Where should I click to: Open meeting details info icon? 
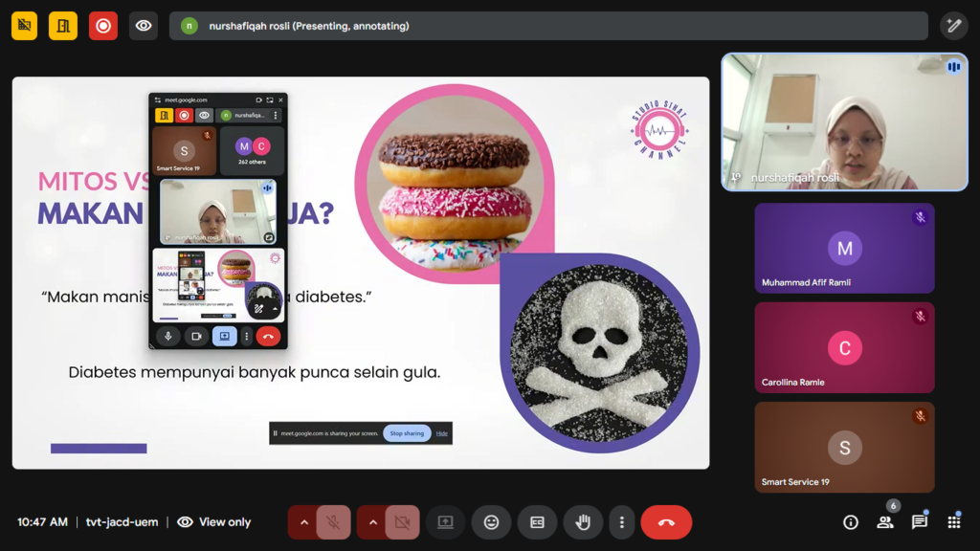[x=851, y=522]
